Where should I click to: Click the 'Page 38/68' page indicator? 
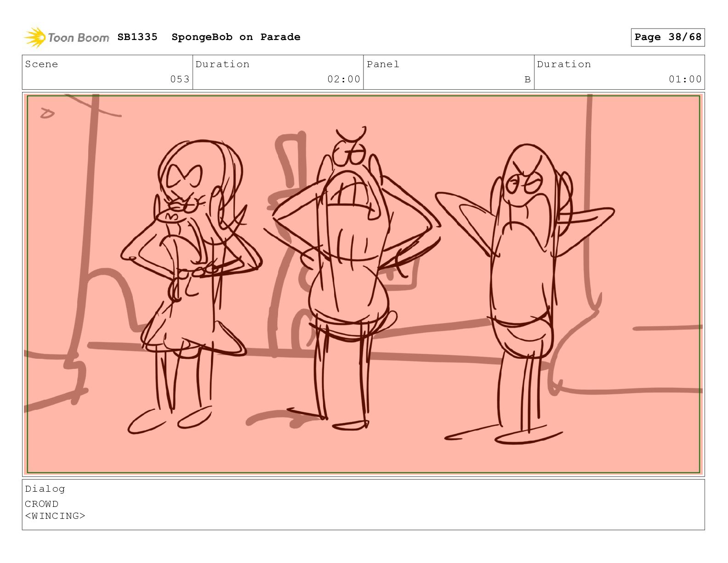(668, 37)
